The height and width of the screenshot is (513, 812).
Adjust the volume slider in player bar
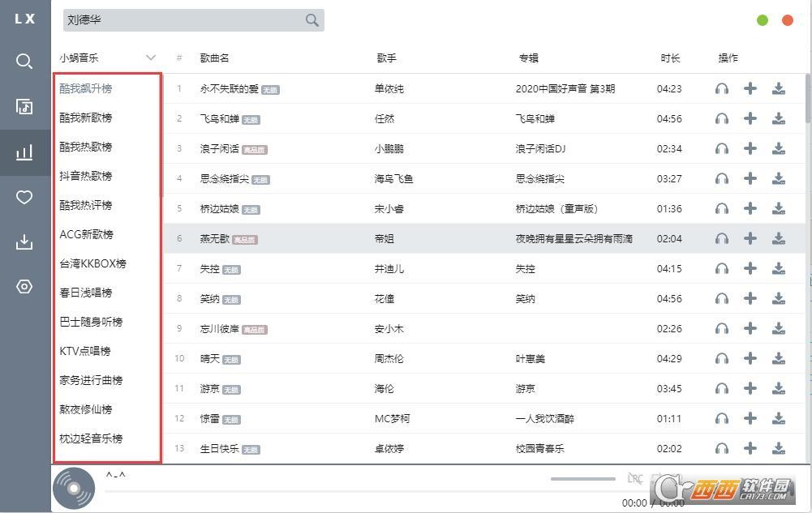(x=583, y=479)
